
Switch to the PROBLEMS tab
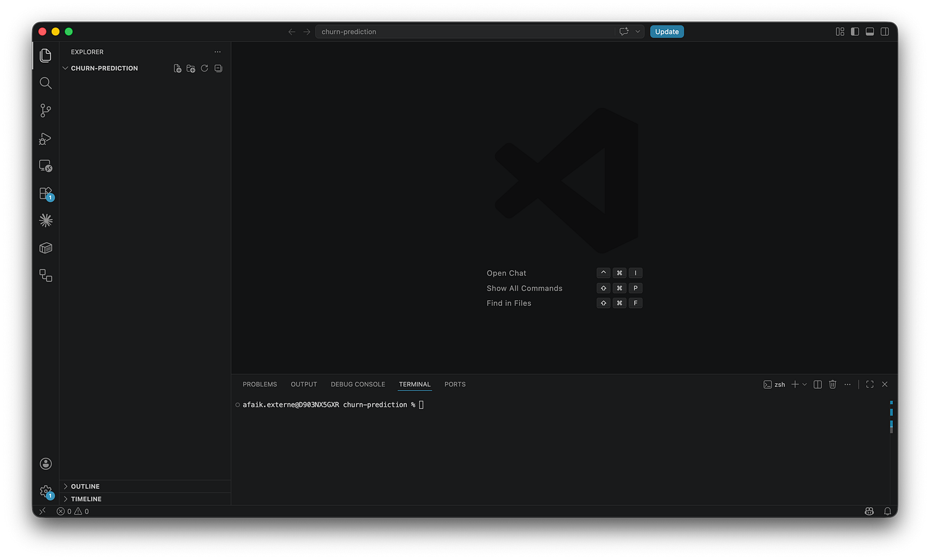point(259,384)
